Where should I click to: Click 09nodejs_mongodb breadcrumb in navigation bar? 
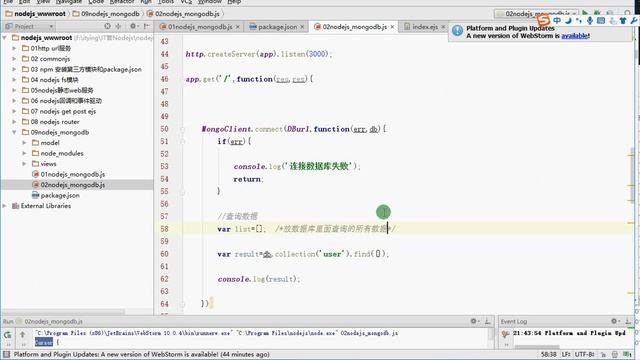106,14
